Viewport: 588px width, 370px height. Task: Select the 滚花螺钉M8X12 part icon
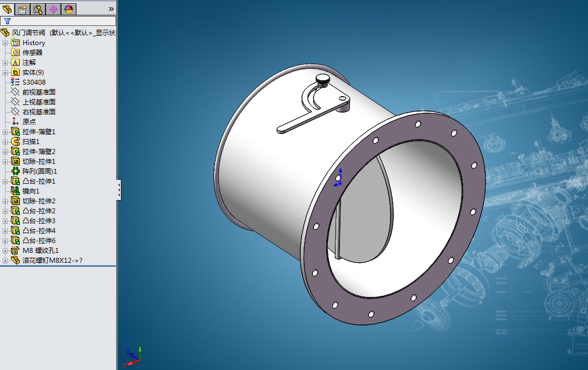click(x=15, y=260)
